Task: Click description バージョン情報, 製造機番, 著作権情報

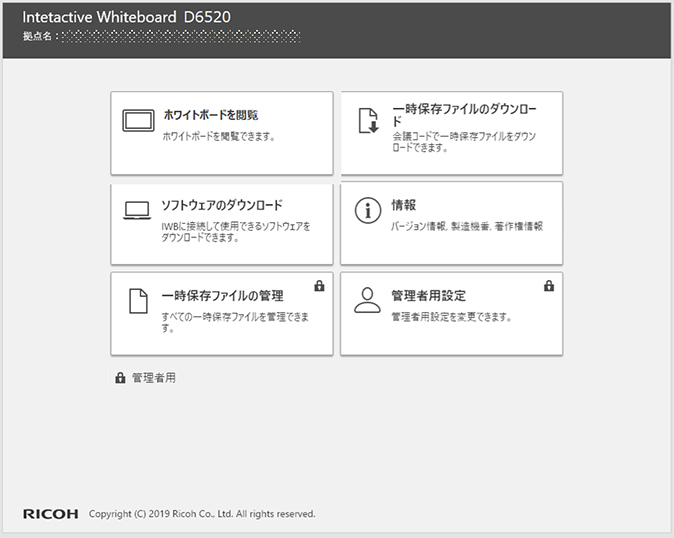Action: [467, 226]
